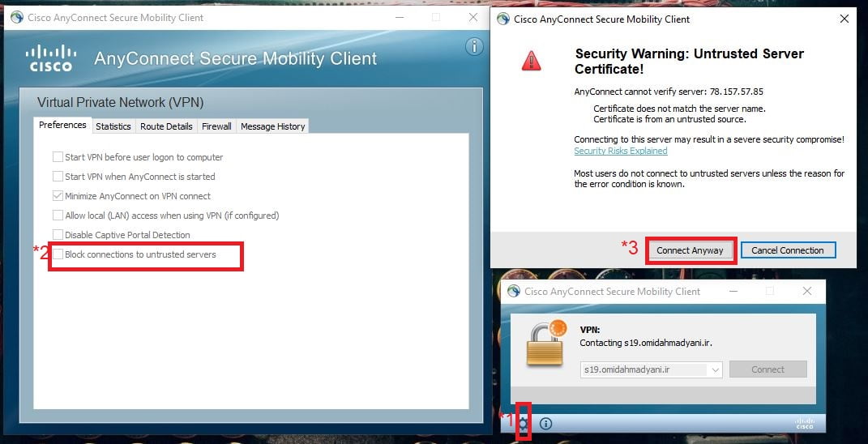
Task: Click the s19.omidahmadyani.ir server field
Action: 644,369
